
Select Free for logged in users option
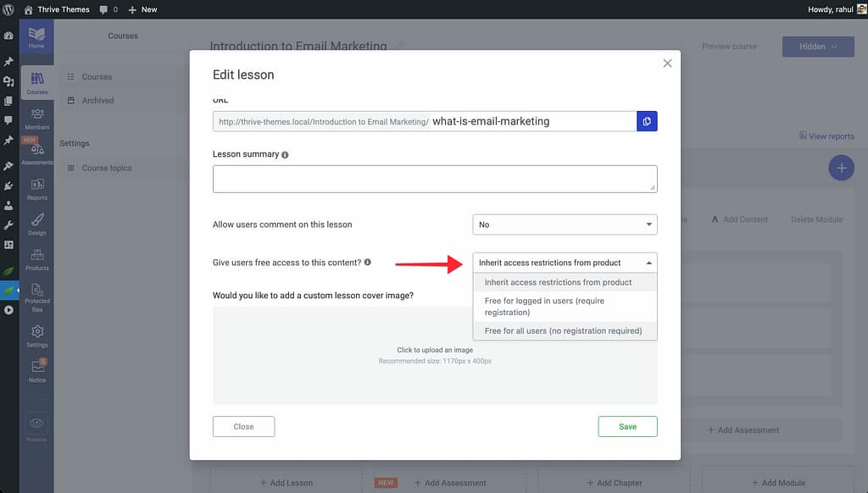tap(564, 307)
